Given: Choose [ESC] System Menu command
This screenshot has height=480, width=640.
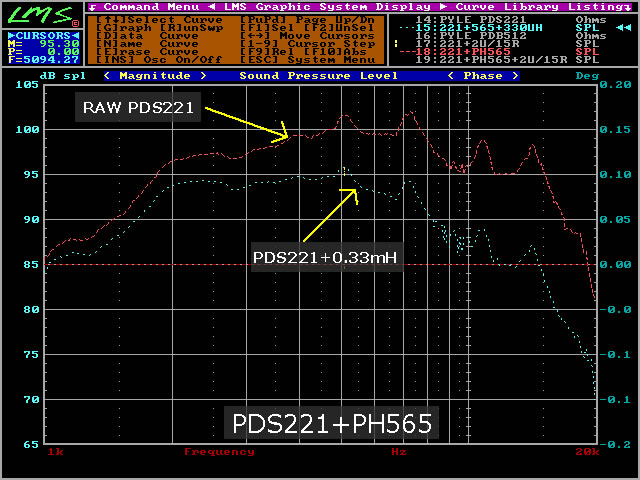Looking at the screenshot, I should pyautogui.click(x=307, y=60).
